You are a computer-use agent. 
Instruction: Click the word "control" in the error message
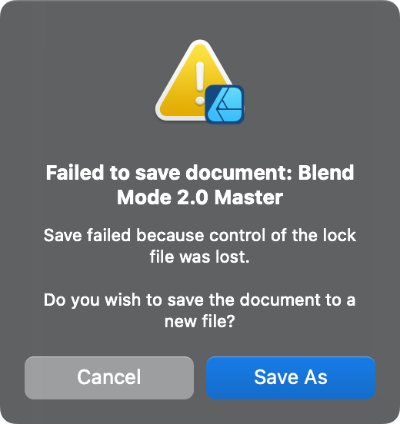click(x=238, y=235)
